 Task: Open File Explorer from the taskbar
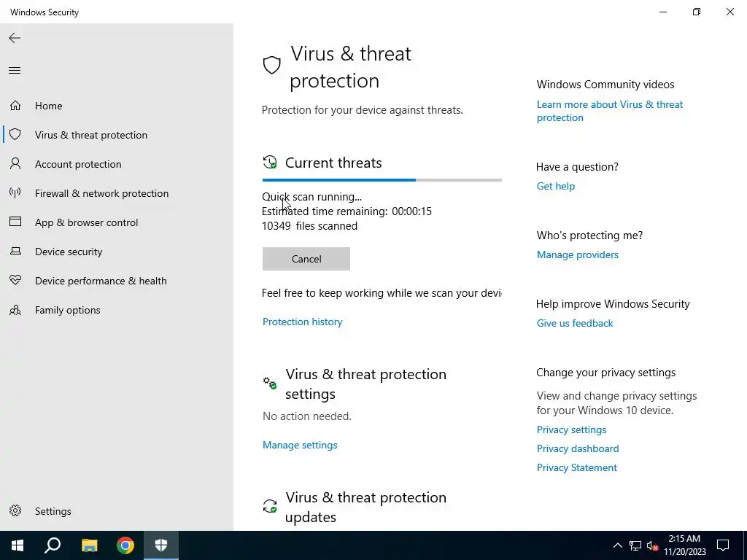tap(89, 545)
